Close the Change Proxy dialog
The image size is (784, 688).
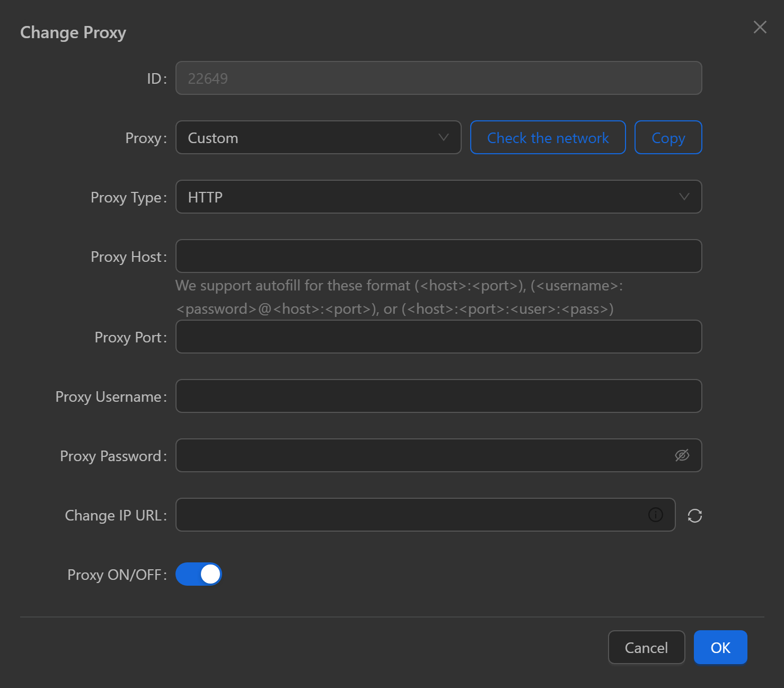pyautogui.click(x=760, y=27)
